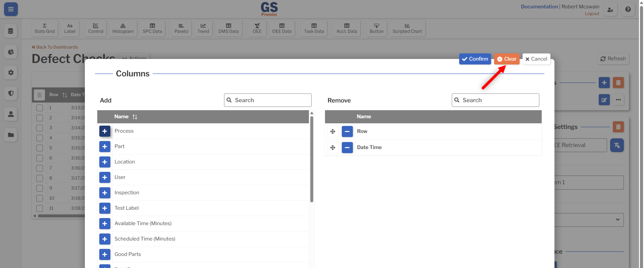This screenshot has height=268, width=644.
Task: Check the checkbox for row 1
Action: tap(40, 108)
